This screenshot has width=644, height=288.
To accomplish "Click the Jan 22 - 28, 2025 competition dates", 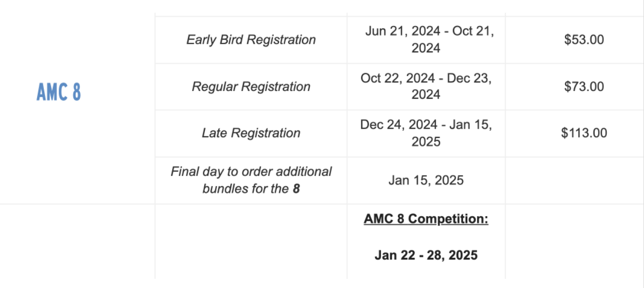I will coord(426,255).
